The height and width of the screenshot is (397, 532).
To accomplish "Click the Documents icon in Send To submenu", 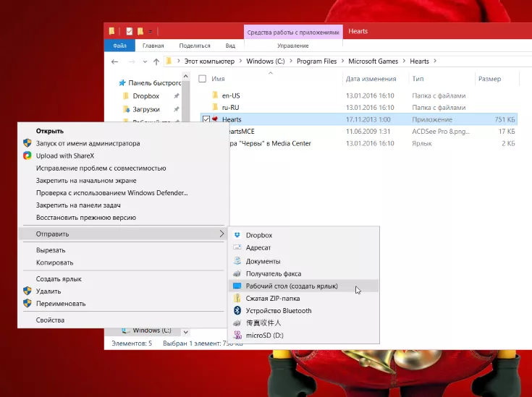I will click(237, 261).
